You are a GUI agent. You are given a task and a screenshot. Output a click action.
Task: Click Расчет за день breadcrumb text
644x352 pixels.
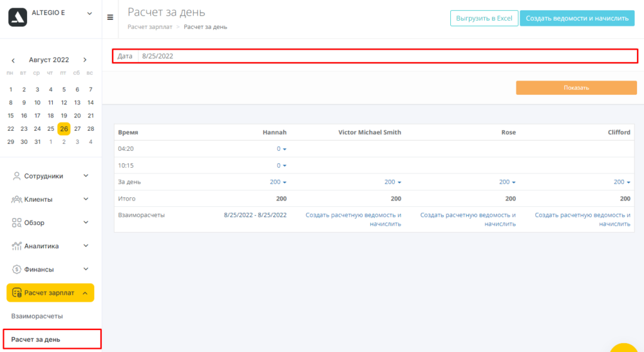pyautogui.click(x=205, y=26)
